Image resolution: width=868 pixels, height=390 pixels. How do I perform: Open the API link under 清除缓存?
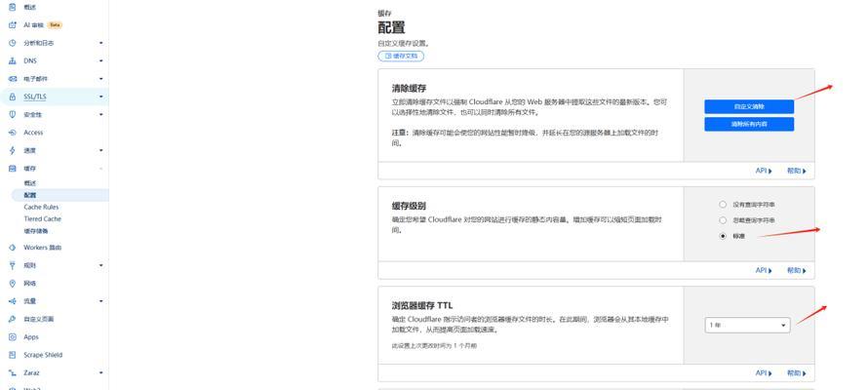click(x=764, y=171)
